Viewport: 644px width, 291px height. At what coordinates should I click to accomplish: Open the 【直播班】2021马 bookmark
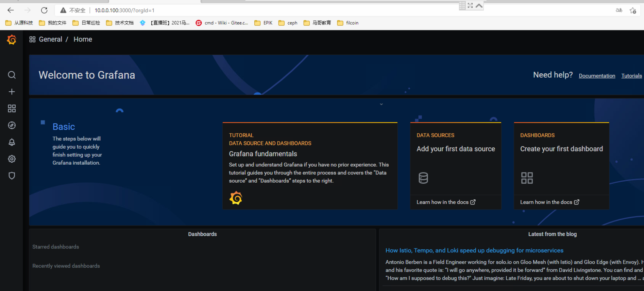click(165, 23)
